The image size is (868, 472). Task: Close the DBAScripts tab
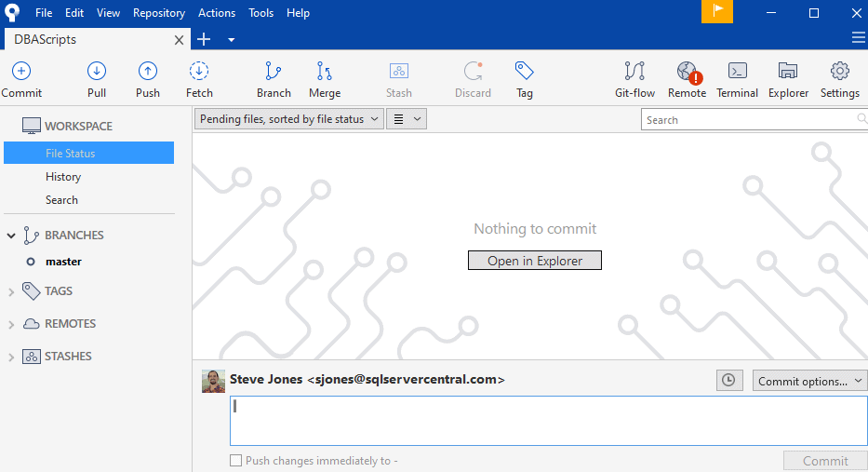point(179,40)
